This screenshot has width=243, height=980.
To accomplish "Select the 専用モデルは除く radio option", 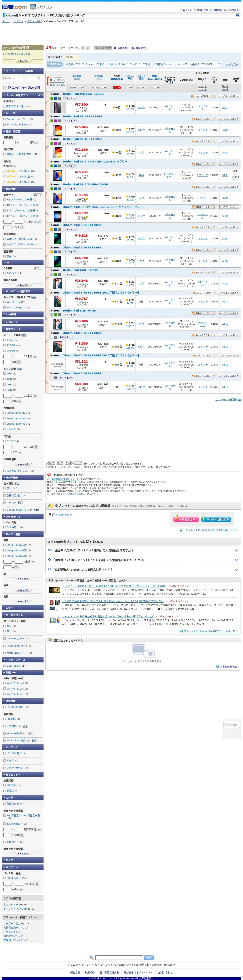I will point(5,106).
